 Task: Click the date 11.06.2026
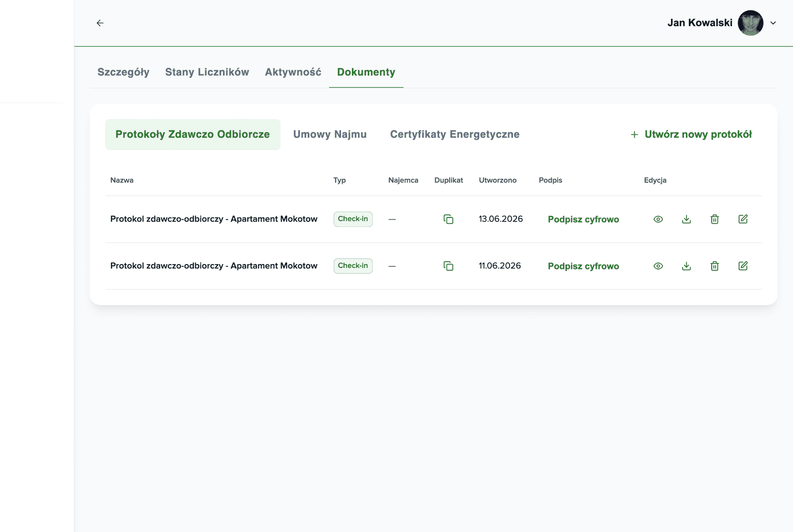[x=500, y=266]
